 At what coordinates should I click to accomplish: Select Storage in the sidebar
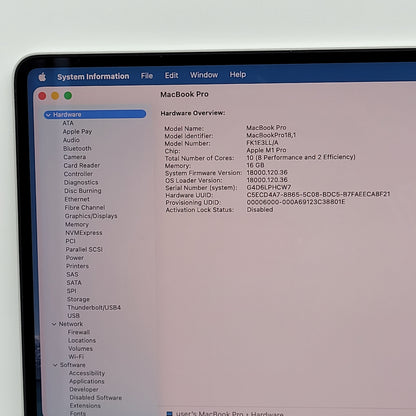pyautogui.click(x=78, y=299)
